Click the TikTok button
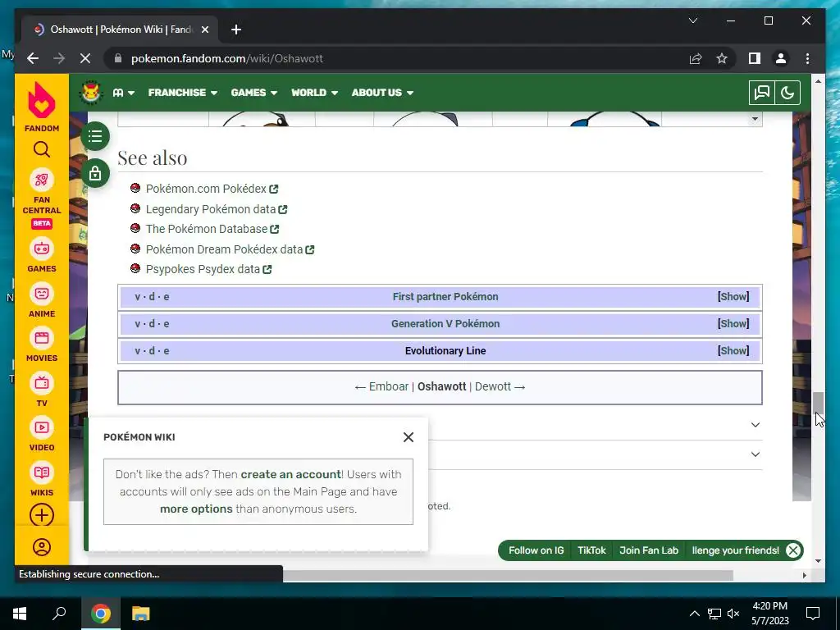840x630 pixels. point(591,550)
